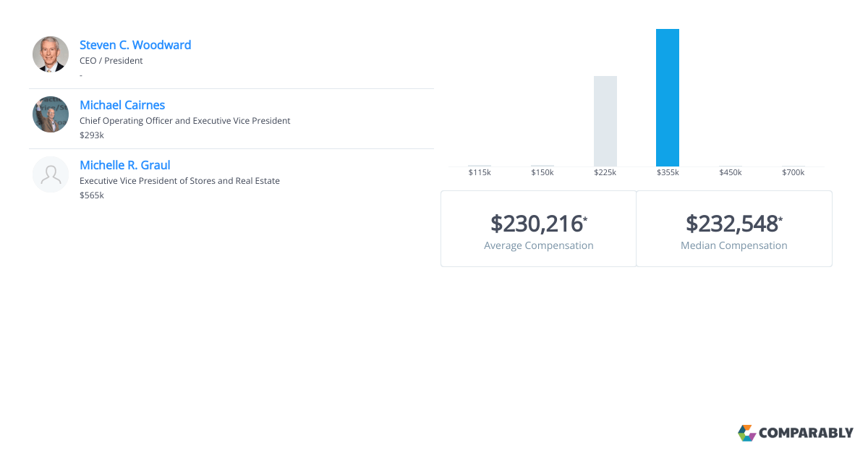Click the $115k axis label
The height and width of the screenshot is (456, 868).
point(480,172)
